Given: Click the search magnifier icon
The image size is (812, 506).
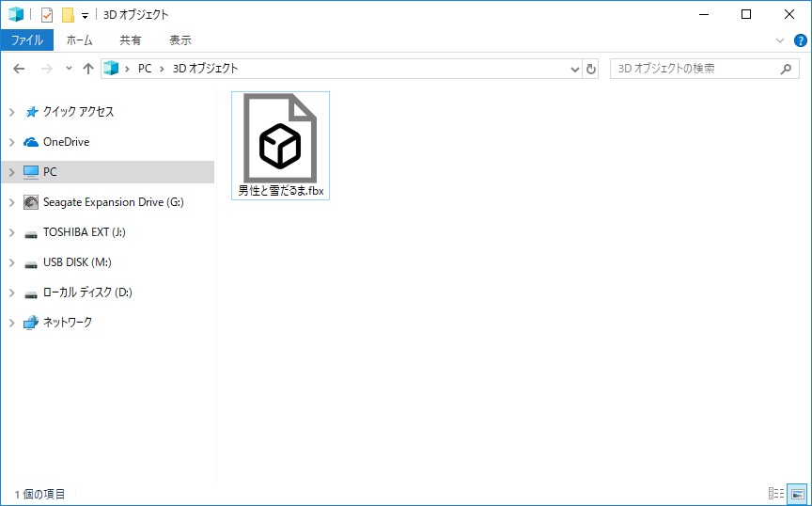Looking at the screenshot, I should pyautogui.click(x=786, y=69).
